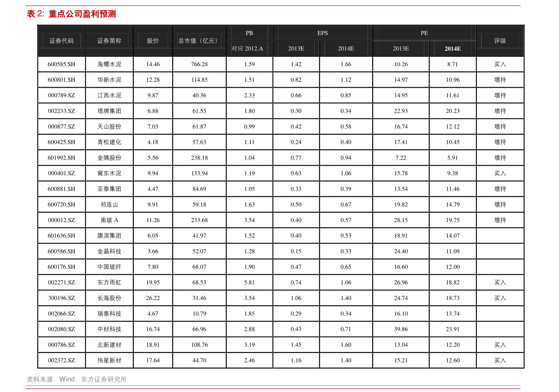The image size is (559, 392).
Task: Click the 股价 column header
Action: (153, 41)
